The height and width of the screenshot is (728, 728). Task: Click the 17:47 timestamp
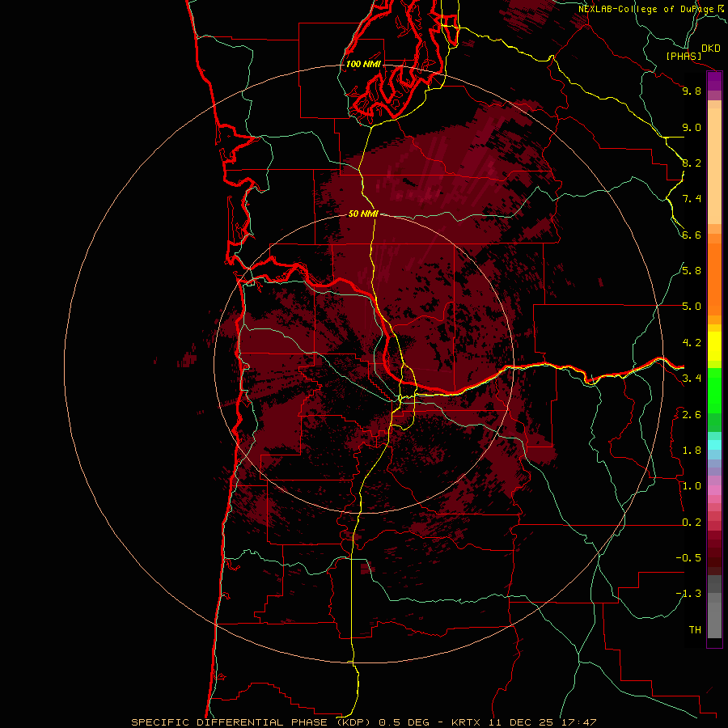[x=578, y=722]
